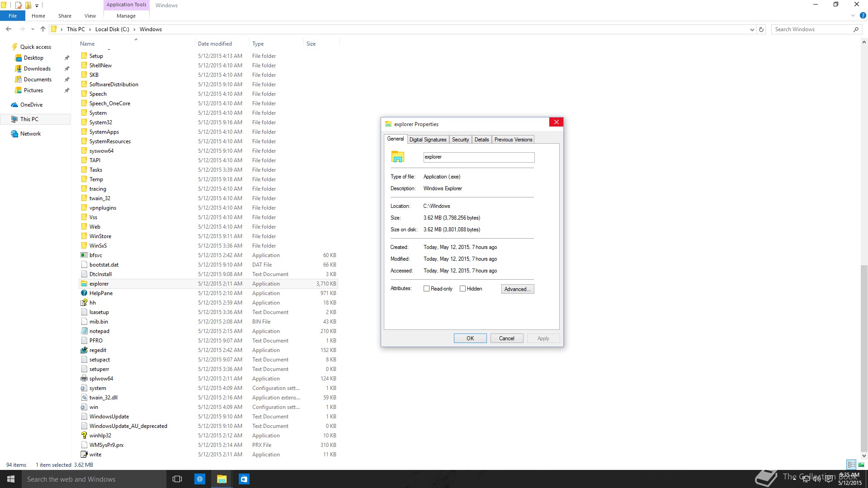Click the back arrow navigation button
This screenshot has width=868, height=488.
tap(9, 29)
